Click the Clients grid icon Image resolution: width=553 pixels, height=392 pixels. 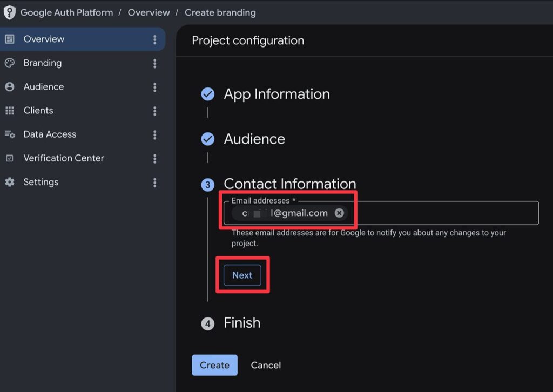click(x=10, y=111)
